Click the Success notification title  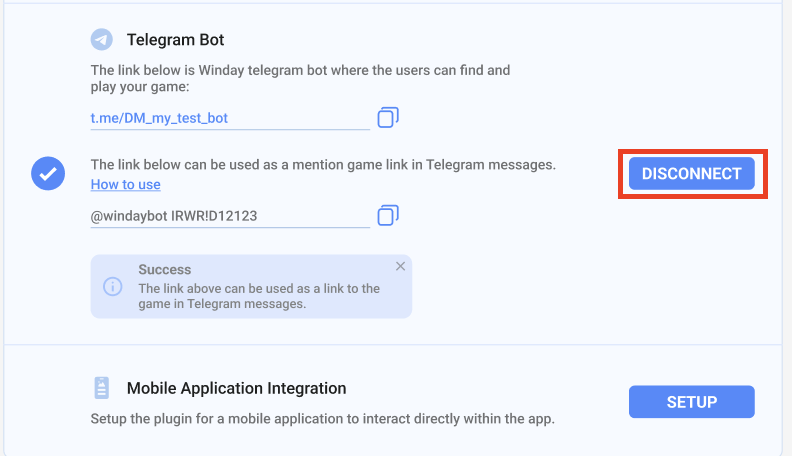pos(165,269)
